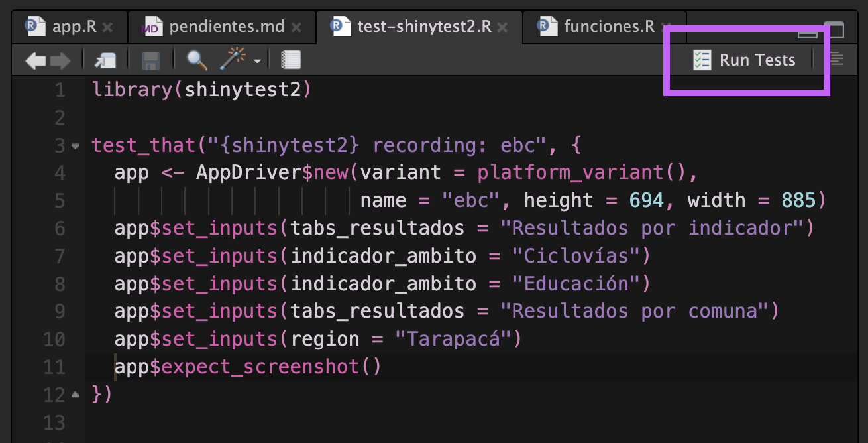868x443 pixels.
Task: Click the compile report notebook icon
Action: tap(291, 60)
